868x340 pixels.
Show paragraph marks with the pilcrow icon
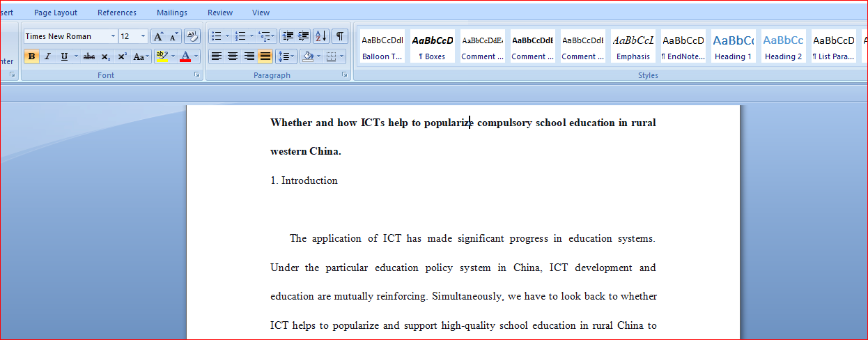click(340, 36)
